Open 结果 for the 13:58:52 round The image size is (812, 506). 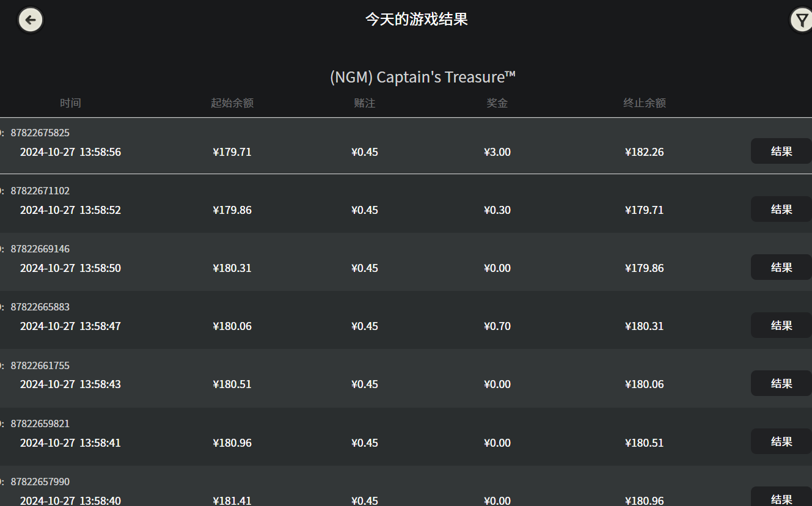pos(781,209)
